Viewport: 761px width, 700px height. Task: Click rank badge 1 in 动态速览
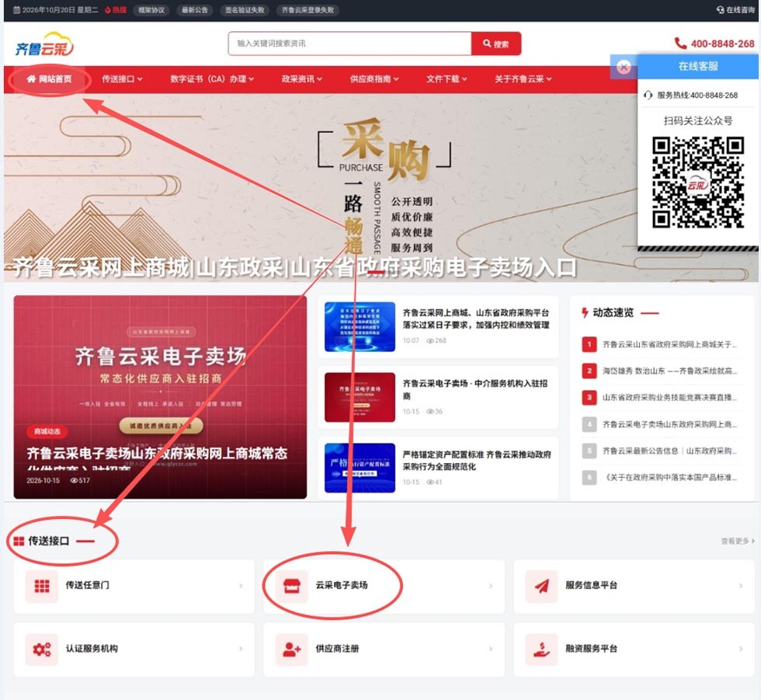tap(589, 345)
